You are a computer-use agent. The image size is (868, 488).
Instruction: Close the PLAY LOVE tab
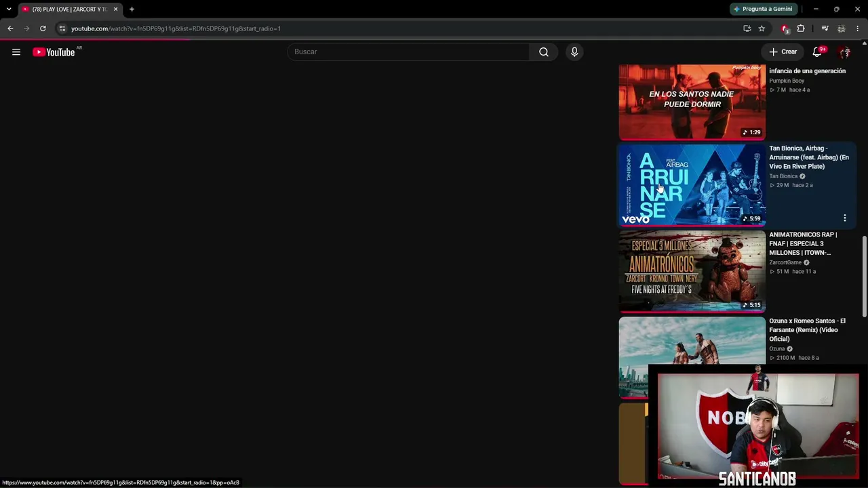(x=115, y=9)
